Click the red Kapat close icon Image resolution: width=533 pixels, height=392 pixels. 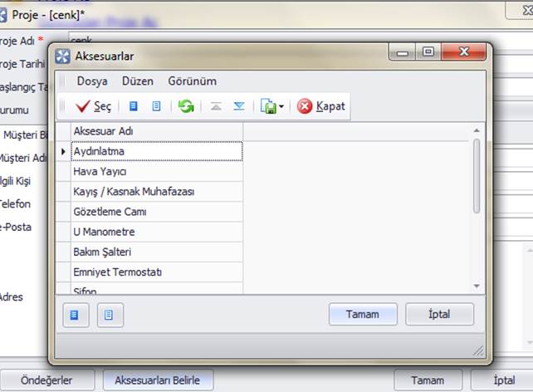pos(305,106)
